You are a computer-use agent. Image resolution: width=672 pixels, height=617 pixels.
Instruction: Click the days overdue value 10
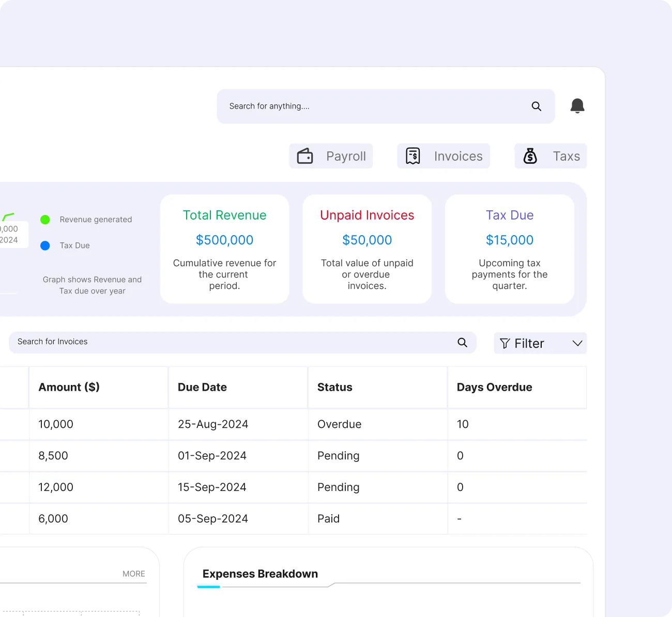coord(463,424)
